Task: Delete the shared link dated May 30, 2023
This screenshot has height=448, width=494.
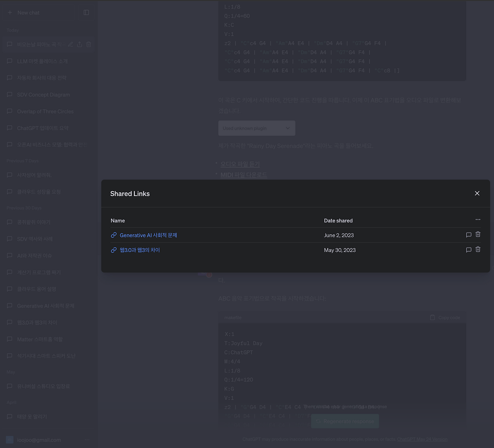Action: [x=478, y=249]
